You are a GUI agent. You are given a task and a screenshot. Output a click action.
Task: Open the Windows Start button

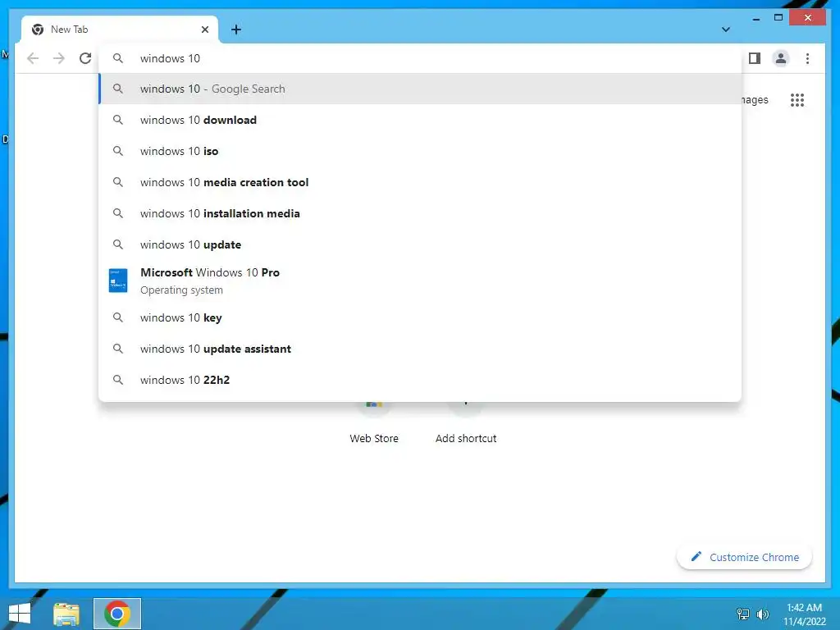[x=20, y=614]
